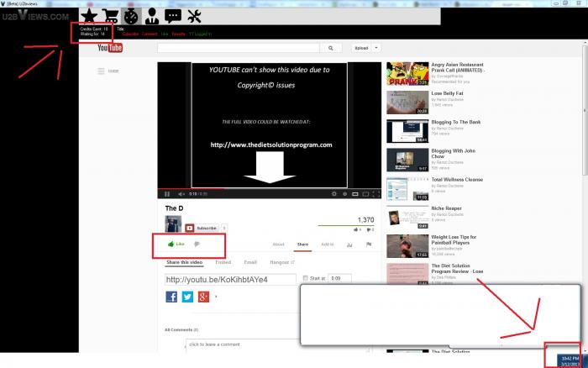The width and height of the screenshot is (588, 368).
Task: Open The Diet Solution Program Review video link
Action: click(457, 268)
